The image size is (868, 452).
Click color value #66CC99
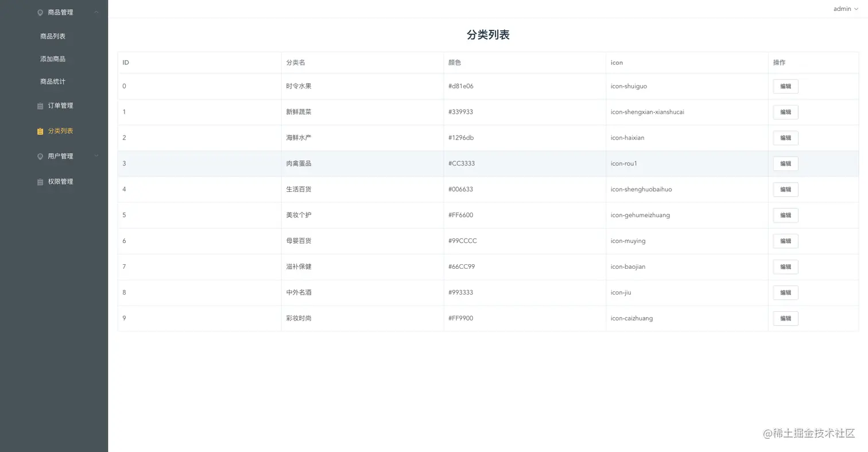(x=462, y=267)
